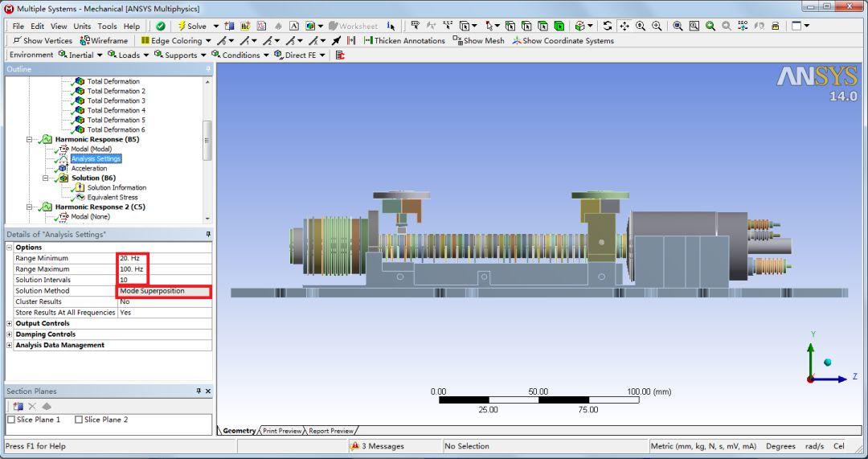
Task: Select the Body selection filter (green cube)
Action: point(559,26)
